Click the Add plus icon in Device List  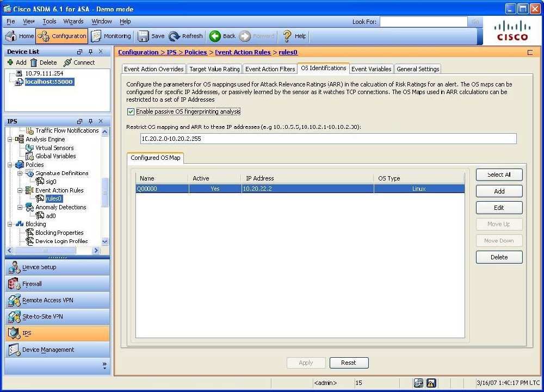coord(10,63)
